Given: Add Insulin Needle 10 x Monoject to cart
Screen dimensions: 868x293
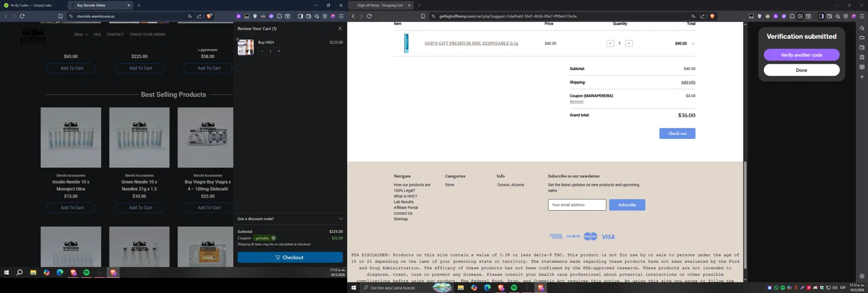Looking at the screenshot, I should (x=72, y=208).
